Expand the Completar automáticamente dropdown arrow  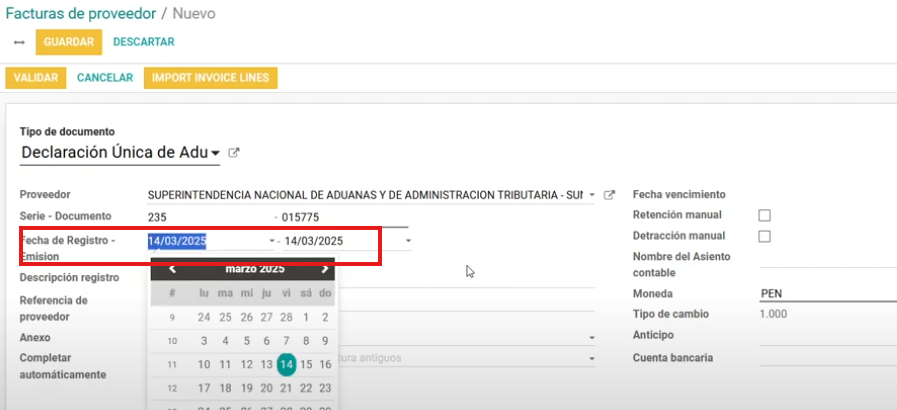pos(592,359)
